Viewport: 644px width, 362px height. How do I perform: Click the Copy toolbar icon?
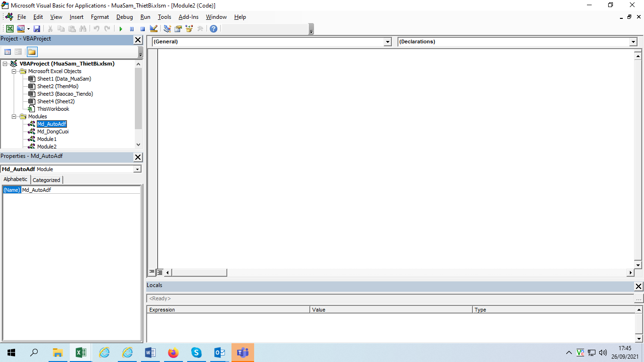(61, 29)
